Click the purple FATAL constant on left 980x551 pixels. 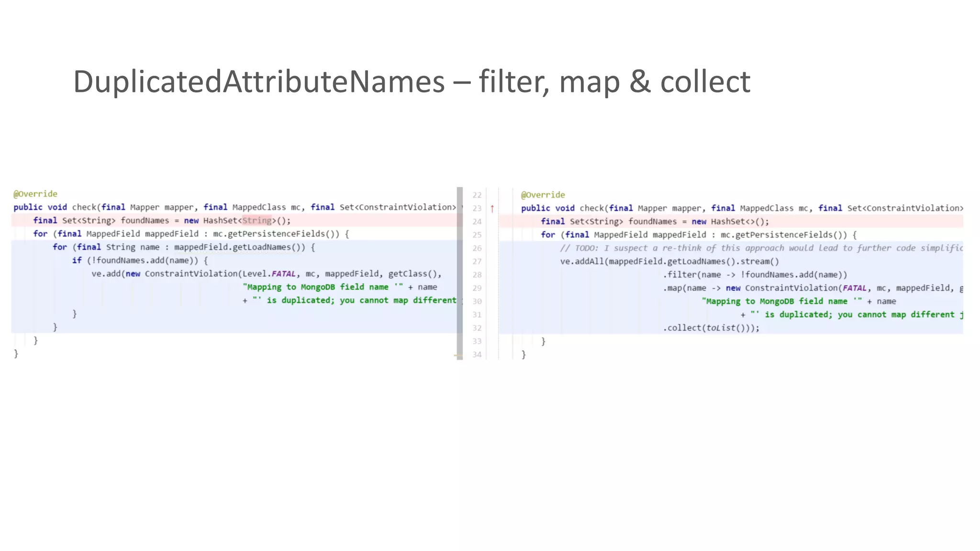[283, 274]
